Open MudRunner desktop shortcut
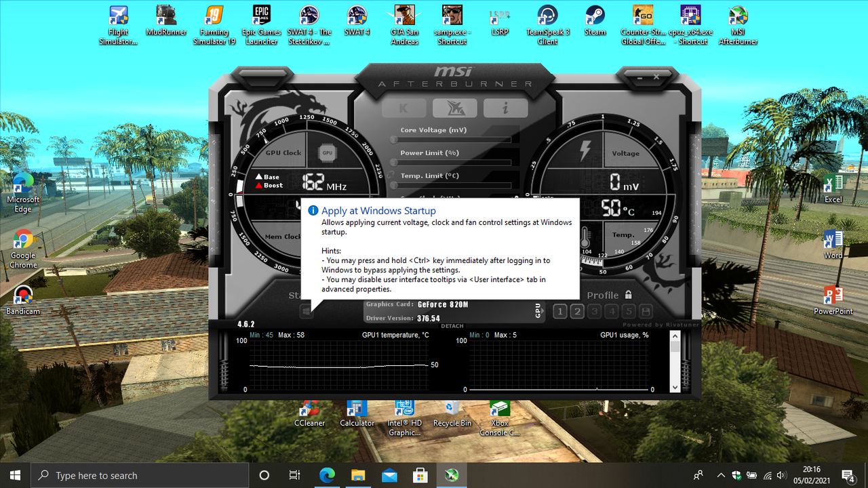 [x=166, y=21]
